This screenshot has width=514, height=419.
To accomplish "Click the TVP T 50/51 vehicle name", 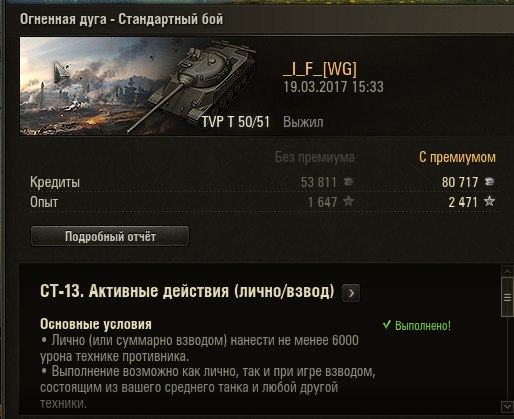I will 236,122.
